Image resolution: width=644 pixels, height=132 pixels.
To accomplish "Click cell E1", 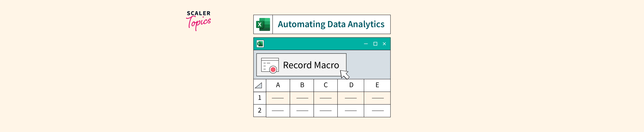I will coord(377,98).
